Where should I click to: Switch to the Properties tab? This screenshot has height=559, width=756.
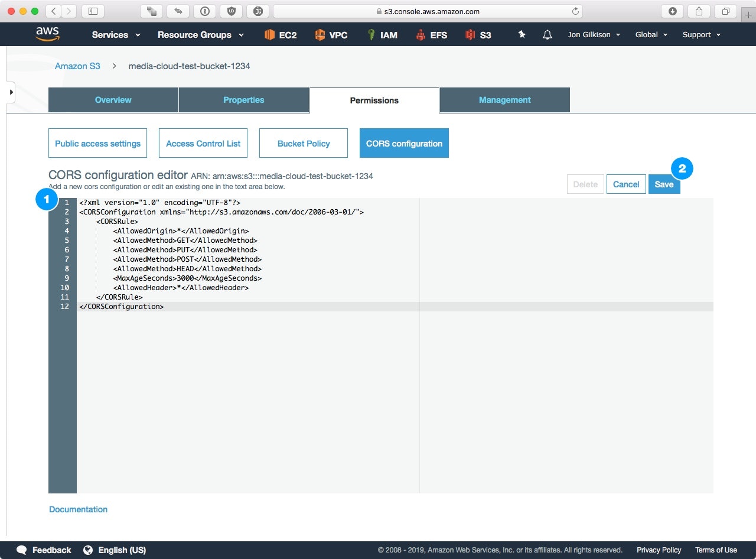pos(244,100)
